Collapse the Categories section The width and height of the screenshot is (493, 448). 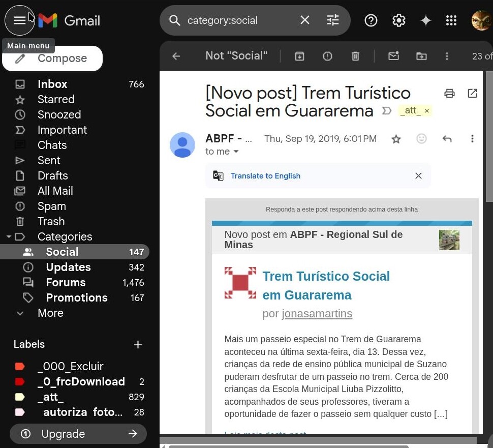tap(9, 236)
